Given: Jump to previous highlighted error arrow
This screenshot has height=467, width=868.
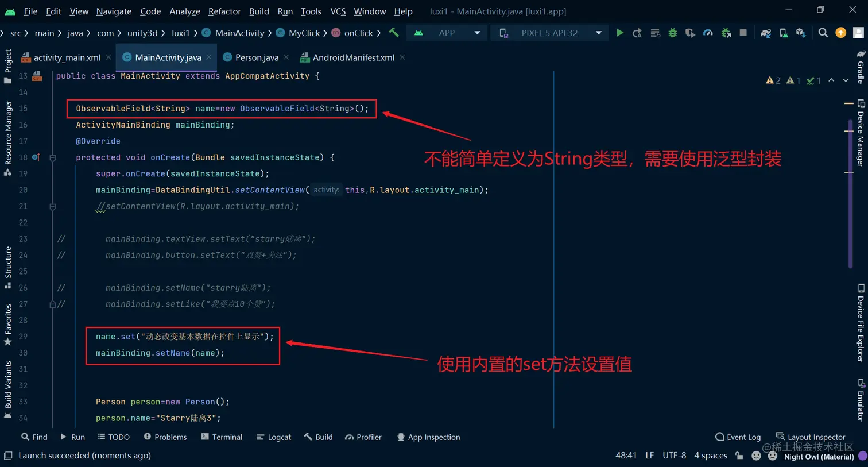Looking at the screenshot, I should point(831,80).
